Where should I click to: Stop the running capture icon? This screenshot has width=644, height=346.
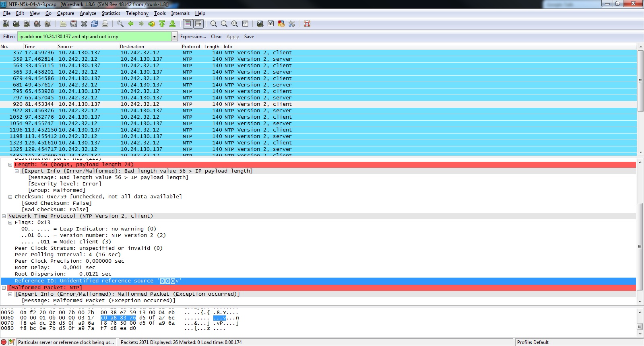pyautogui.click(x=37, y=24)
